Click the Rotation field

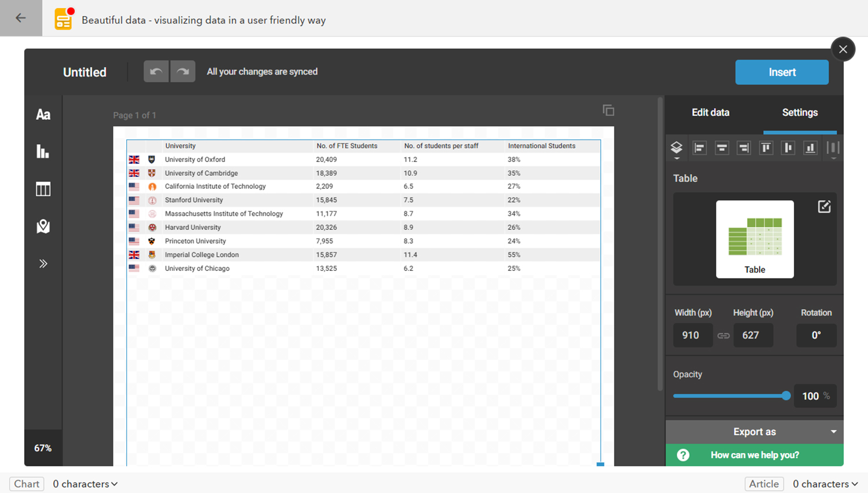(816, 335)
